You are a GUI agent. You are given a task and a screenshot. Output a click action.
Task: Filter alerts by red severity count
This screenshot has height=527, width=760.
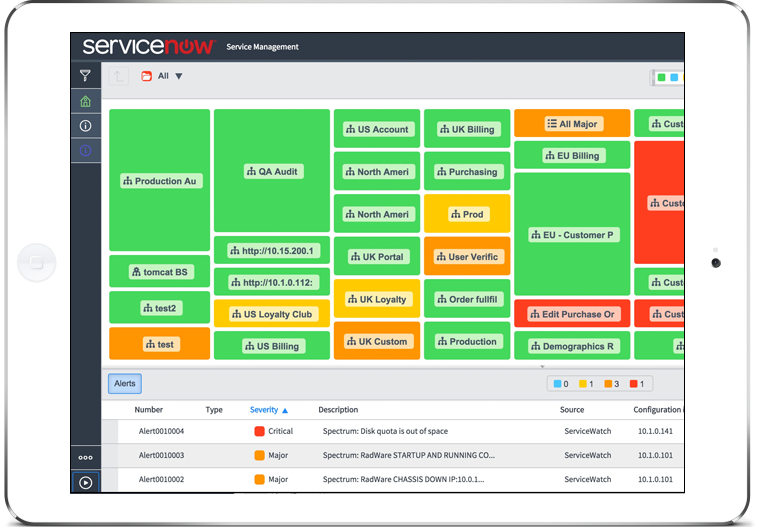click(x=637, y=384)
